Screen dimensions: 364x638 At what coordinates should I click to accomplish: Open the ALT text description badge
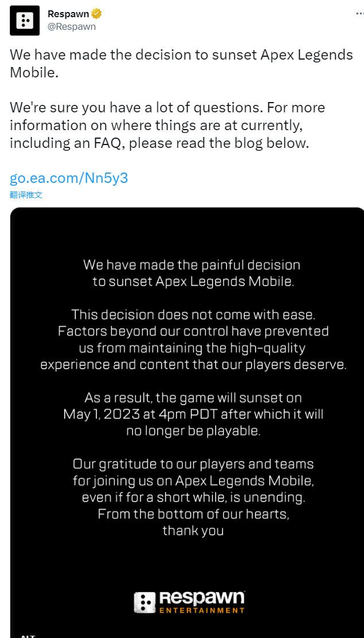click(x=28, y=635)
